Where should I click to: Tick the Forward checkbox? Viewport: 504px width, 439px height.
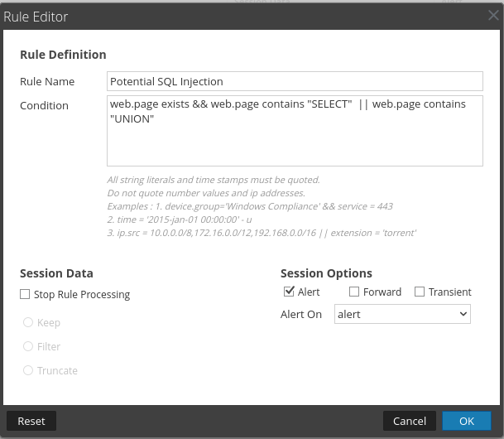pos(354,292)
